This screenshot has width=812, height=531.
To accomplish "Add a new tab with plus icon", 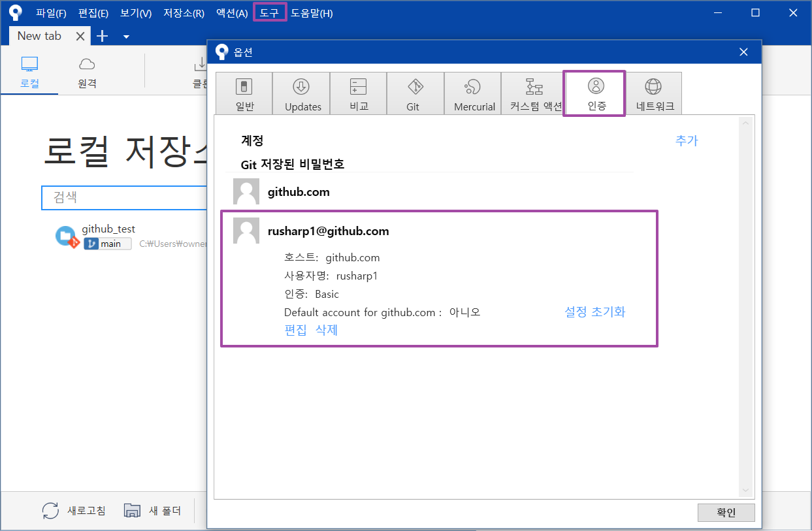I will pos(102,37).
